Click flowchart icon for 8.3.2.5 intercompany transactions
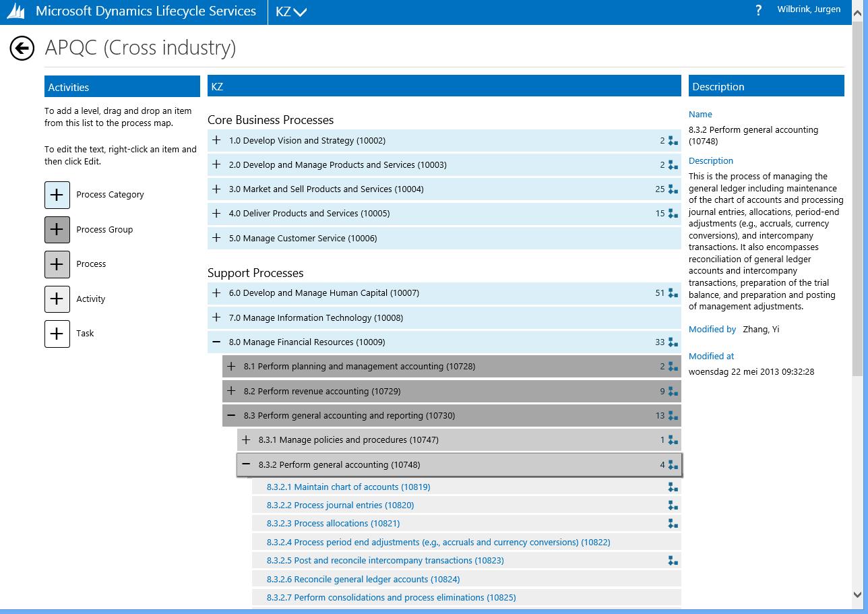Viewport: 868px width, 614px height. pyautogui.click(x=673, y=560)
